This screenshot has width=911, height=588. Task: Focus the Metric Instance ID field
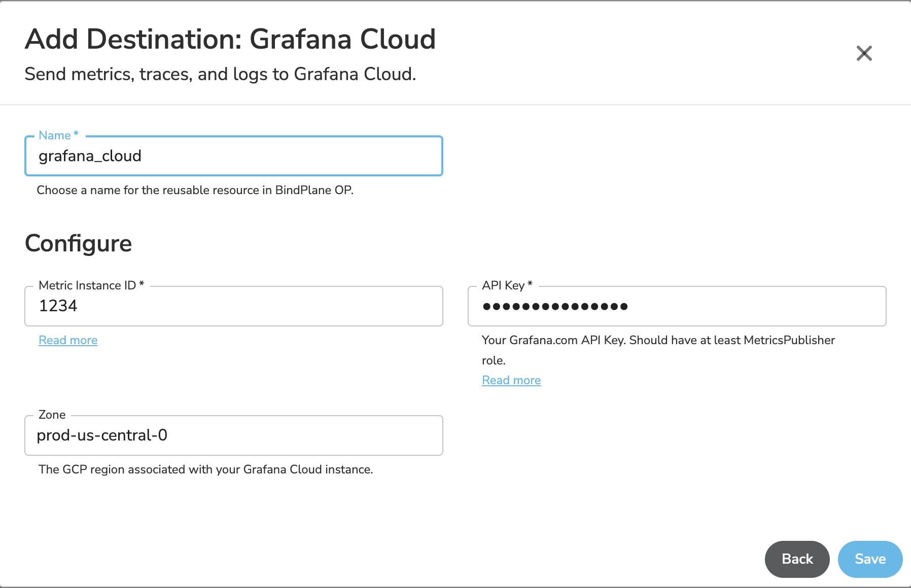[x=234, y=306]
